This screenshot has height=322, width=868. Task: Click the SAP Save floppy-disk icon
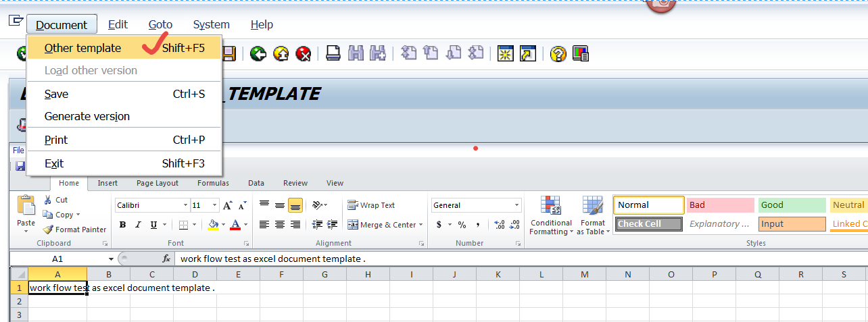tap(230, 54)
